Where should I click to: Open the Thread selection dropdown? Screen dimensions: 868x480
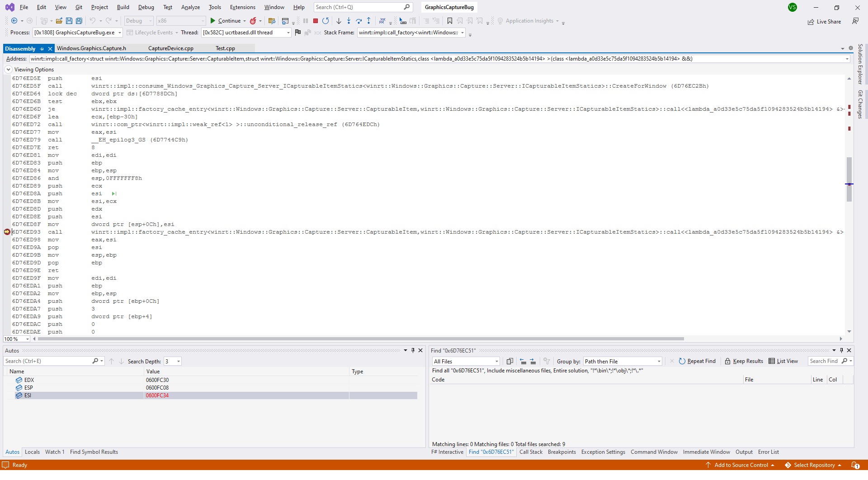[288, 32]
